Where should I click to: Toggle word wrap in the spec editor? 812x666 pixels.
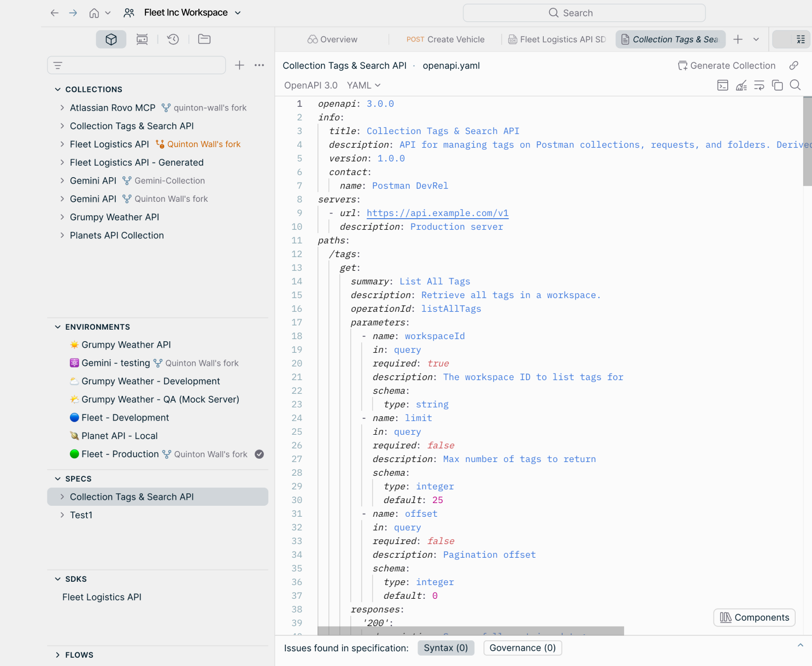click(x=759, y=85)
